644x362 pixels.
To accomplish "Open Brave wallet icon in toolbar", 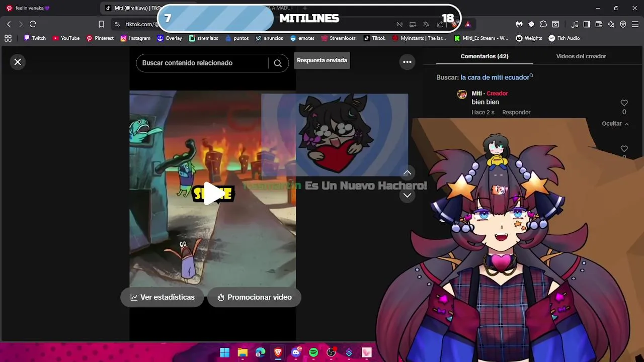I will pos(599,24).
